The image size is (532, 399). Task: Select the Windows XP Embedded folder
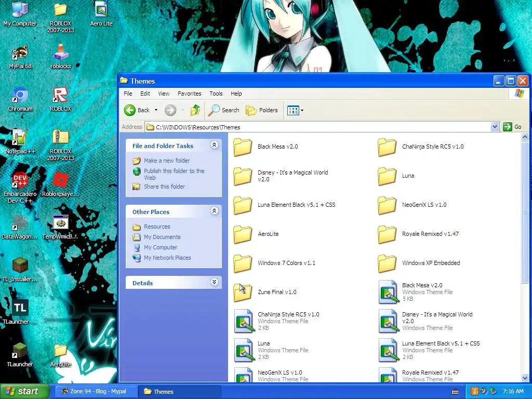tap(419, 263)
